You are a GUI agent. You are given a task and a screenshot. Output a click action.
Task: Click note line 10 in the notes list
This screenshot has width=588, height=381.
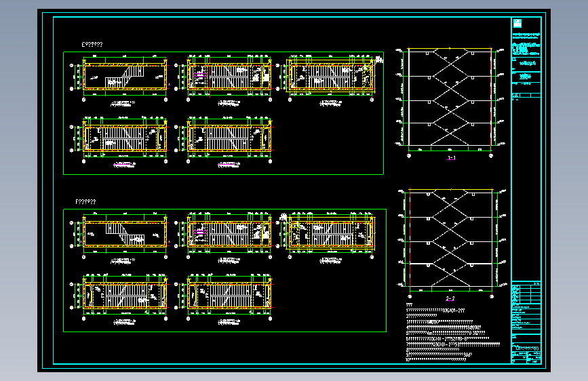tap(436, 359)
